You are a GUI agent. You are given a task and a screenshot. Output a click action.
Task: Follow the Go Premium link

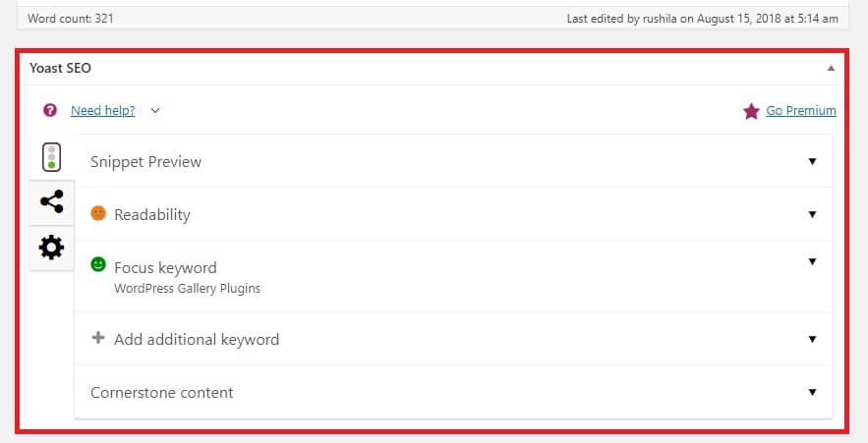point(801,111)
